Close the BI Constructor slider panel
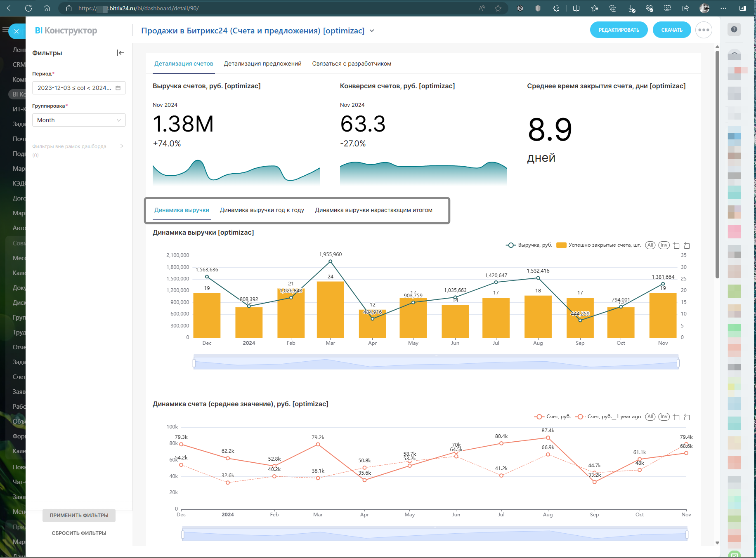The width and height of the screenshot is (756, 558). [17, 31]
